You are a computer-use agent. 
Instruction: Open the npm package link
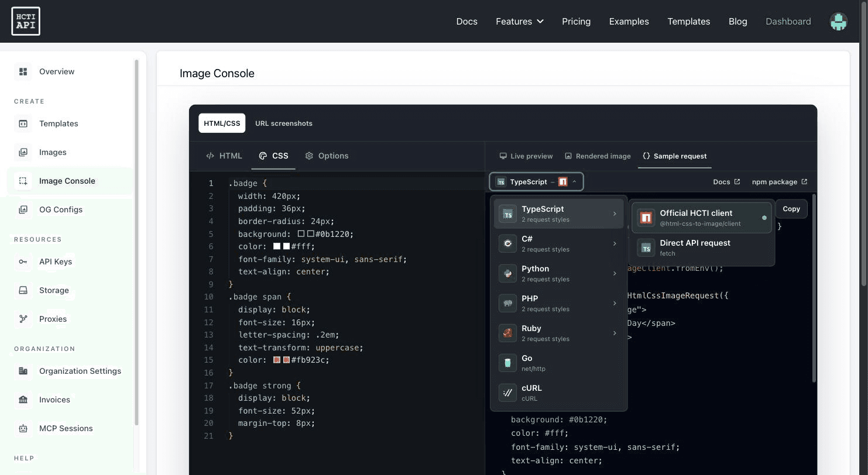pos(780,182)
